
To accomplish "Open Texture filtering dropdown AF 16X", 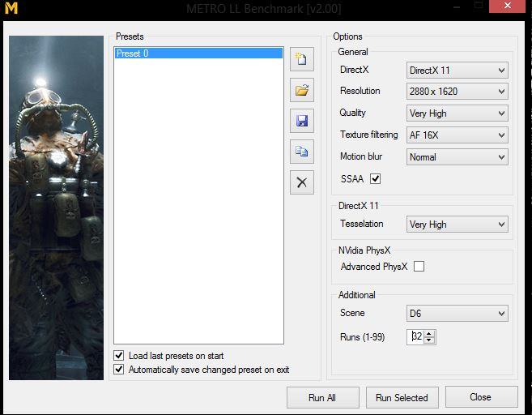I will (458, 135).
